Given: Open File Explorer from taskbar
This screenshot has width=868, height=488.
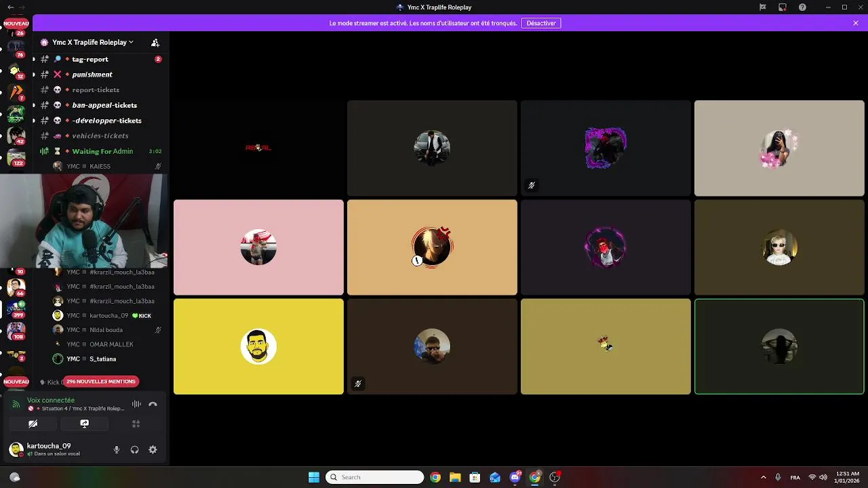Looking at the screenshot, I should 455,477.
